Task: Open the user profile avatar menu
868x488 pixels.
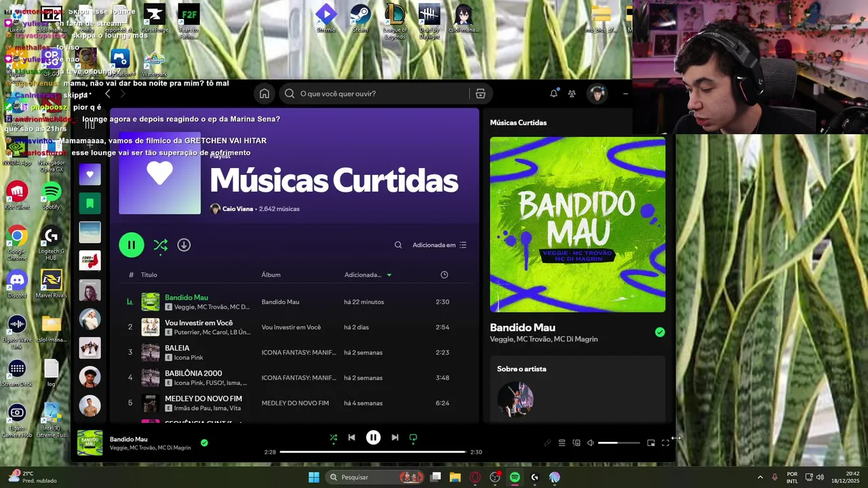Action: pyautogui.click(x=597, y=94)
